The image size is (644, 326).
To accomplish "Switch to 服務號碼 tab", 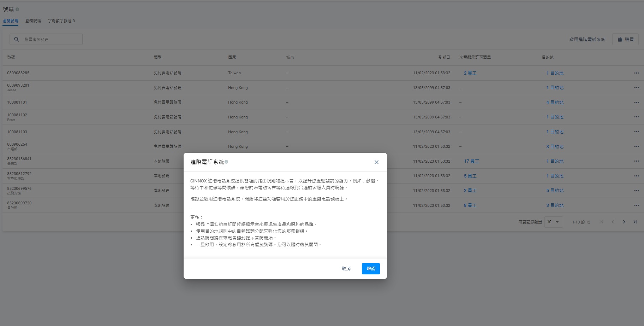I will [x=33, y=21].
